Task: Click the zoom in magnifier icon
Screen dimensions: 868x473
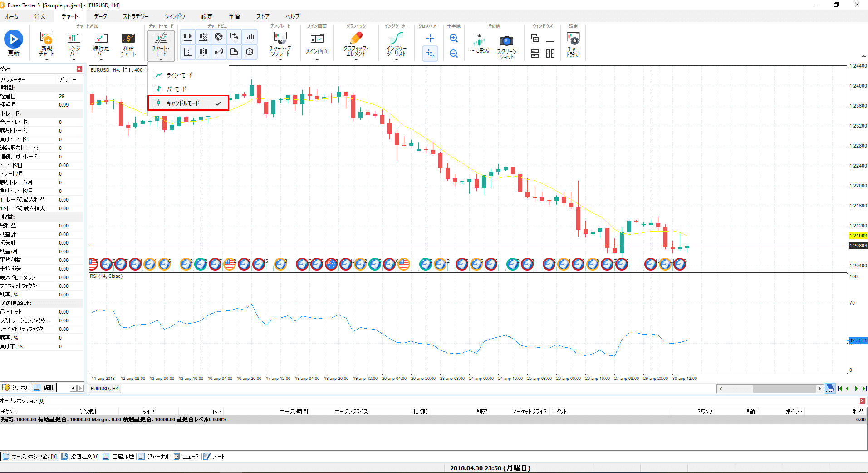Action: click(453, 39)
